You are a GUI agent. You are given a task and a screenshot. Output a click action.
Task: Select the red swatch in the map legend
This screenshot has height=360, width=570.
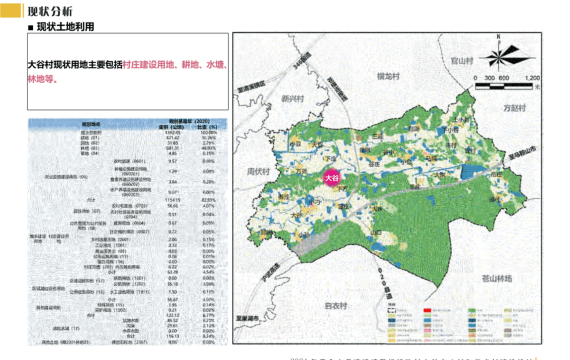click(427, 310)
